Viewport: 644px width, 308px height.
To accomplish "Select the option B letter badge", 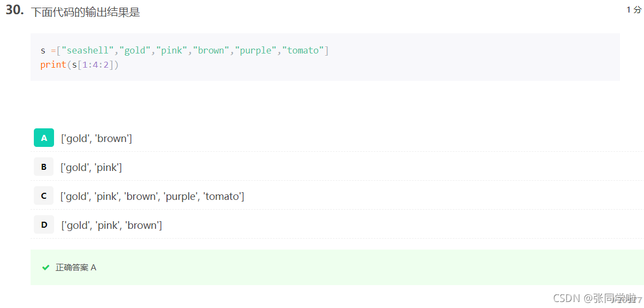I will point(44,167).
